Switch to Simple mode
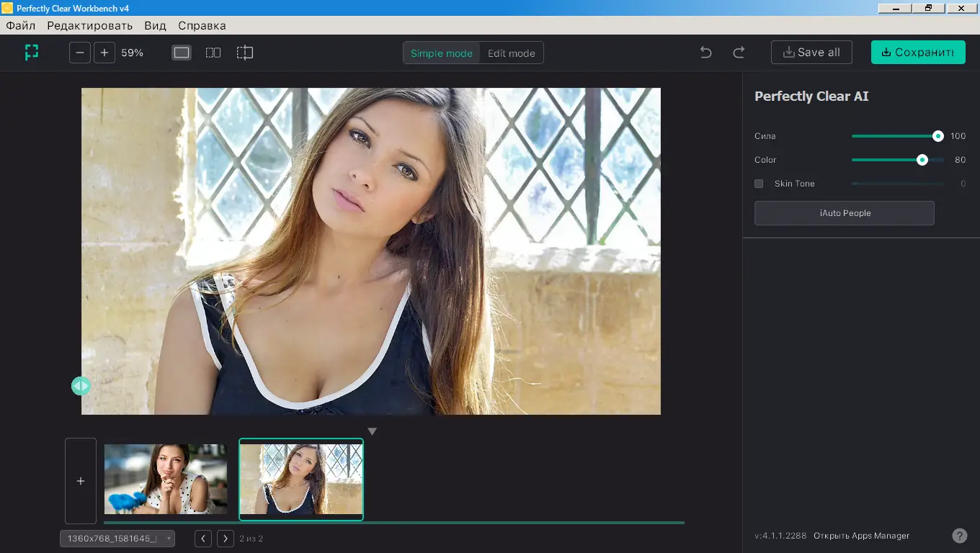980x553 pixels. (x=442, y=53)
